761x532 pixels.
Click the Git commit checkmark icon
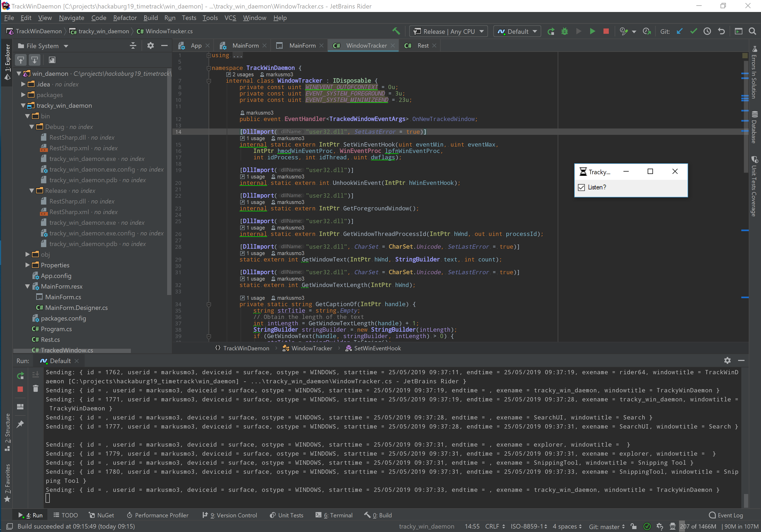click(x=693, y=31)
